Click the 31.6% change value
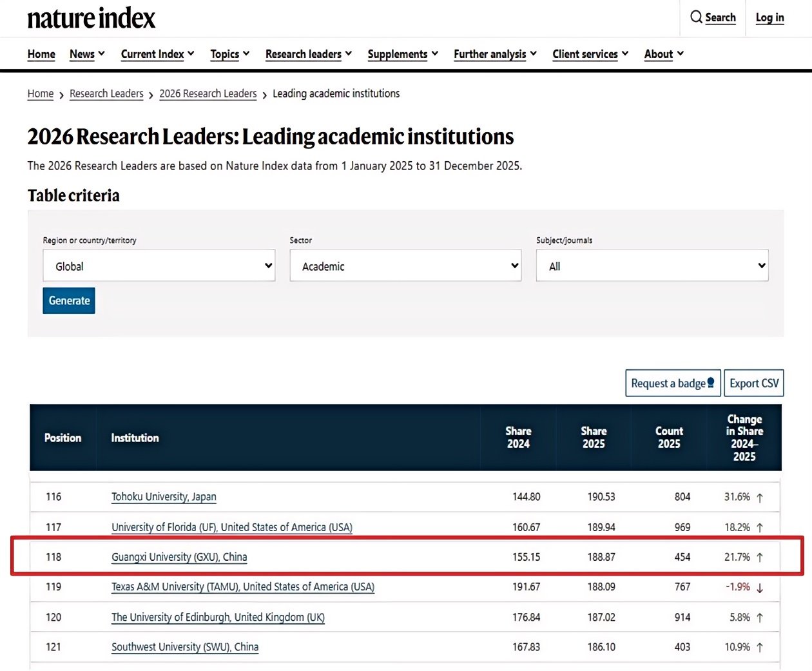Image resolution: width=812 pixels, height=671 pixels. [737, 497]
